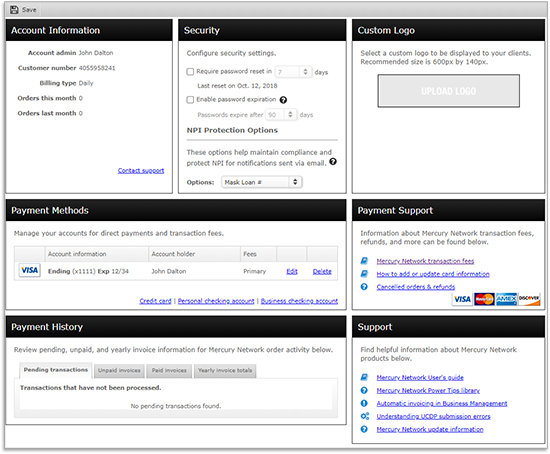Screen dimensions: 550x454
Task: Click question icon beside Mercury Network update information
Action: click(x=364, y=429)
